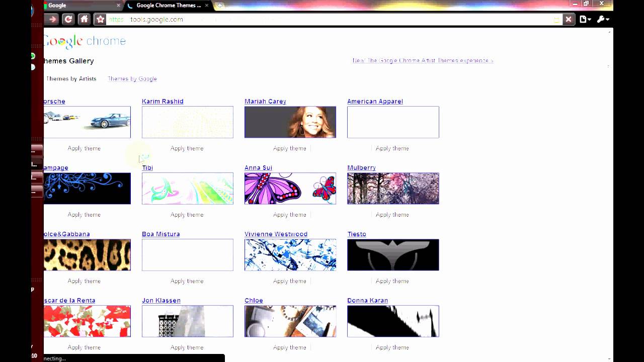Click the Mariah Carey photo thumbnail
Viewport: 644px width, 362px height.
tap(290, 122)
